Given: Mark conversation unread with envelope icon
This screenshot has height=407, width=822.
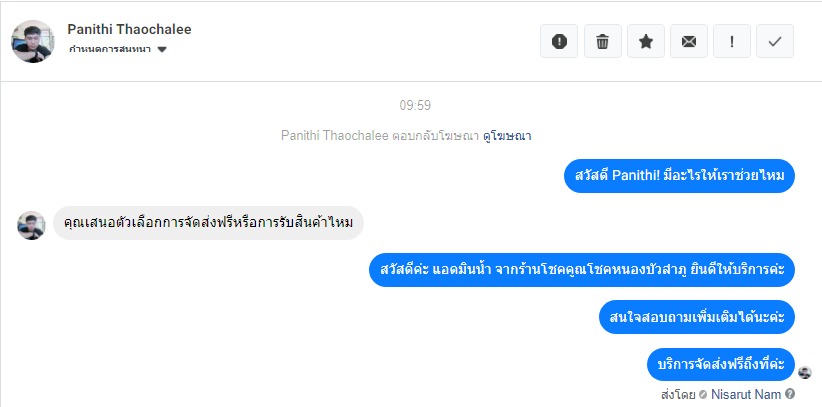Looking at the screenshot, I should 688,41.
